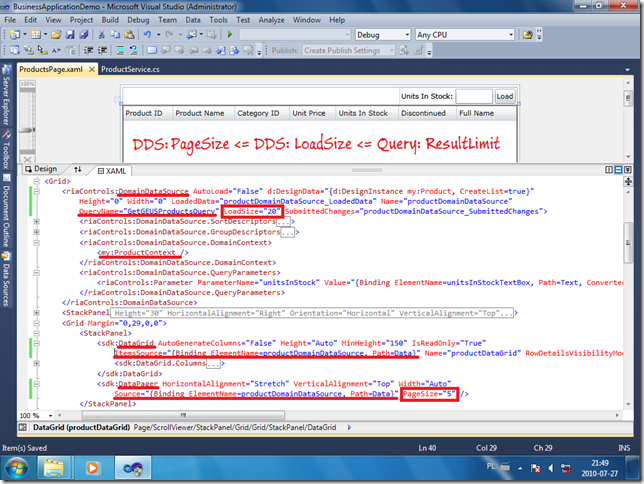644x484 pixels.
Task: Expand the collapsed StackPanel node
Action: coord(37,313)
